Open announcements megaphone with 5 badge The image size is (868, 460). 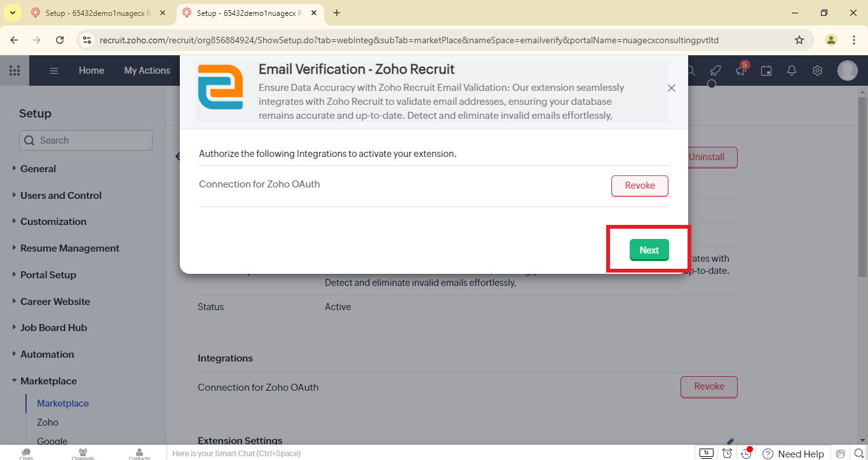tap(741, 71)
